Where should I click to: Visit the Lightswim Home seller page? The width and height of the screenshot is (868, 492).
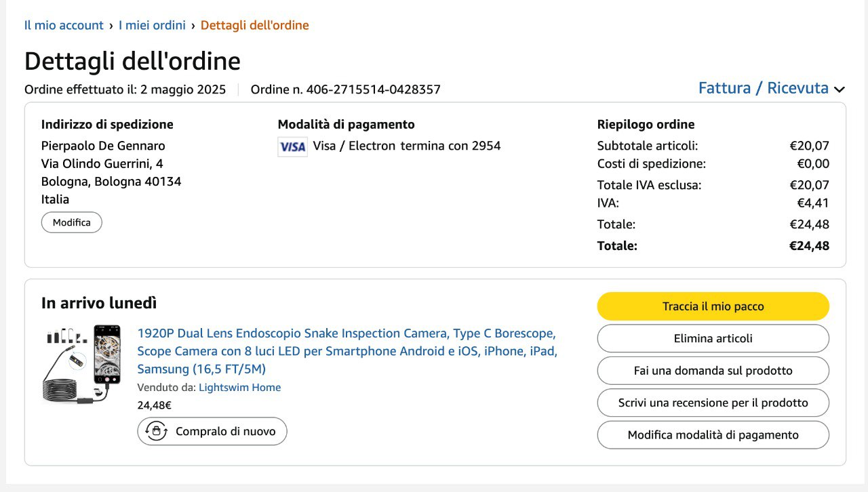pos(239,388)
